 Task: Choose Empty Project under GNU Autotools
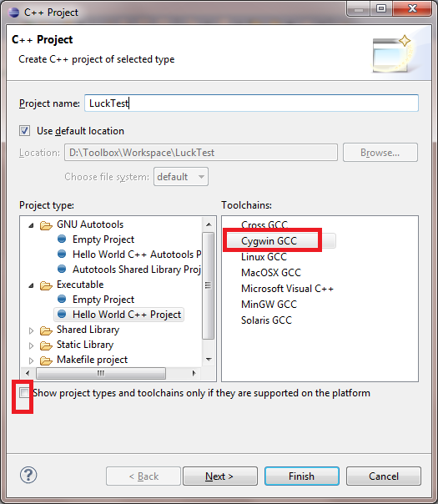103,239
